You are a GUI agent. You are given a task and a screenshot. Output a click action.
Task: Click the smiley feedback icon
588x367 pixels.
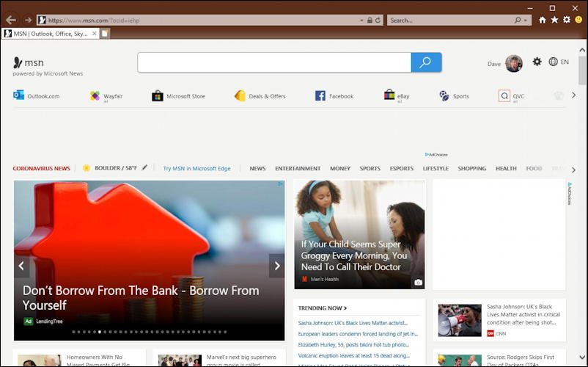point(578,20)
